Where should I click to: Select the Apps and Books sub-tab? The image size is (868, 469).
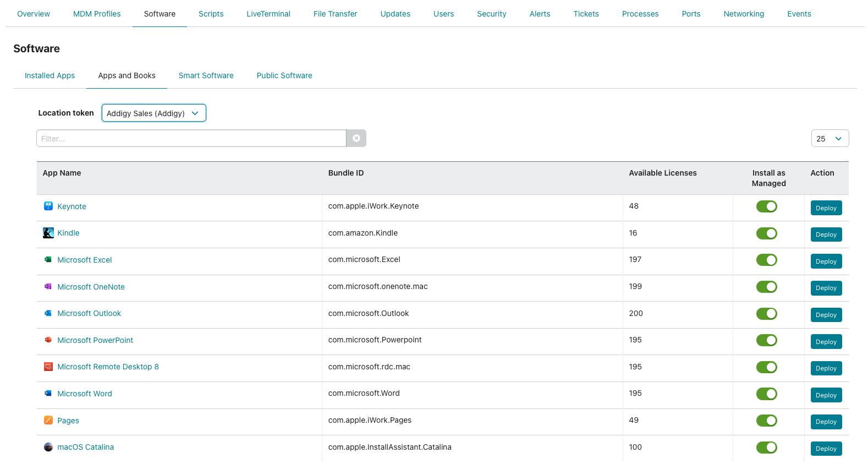[x=127, y=75]
